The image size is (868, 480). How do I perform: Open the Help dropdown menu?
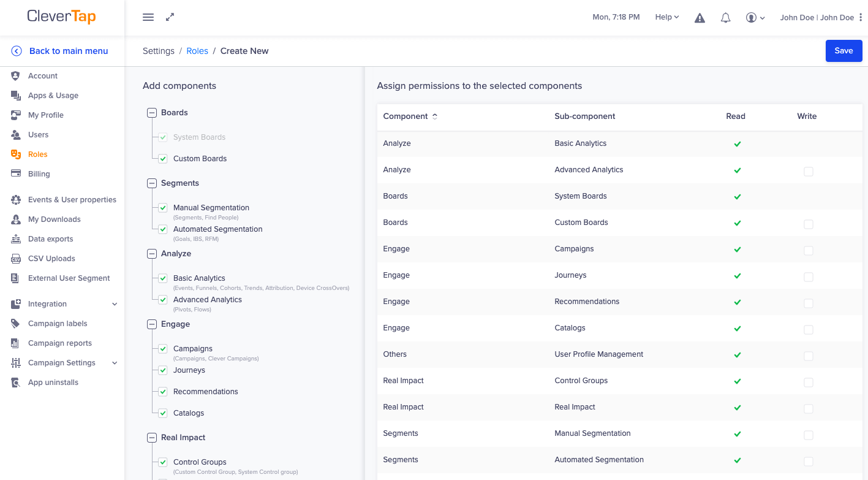pos(666,17)
